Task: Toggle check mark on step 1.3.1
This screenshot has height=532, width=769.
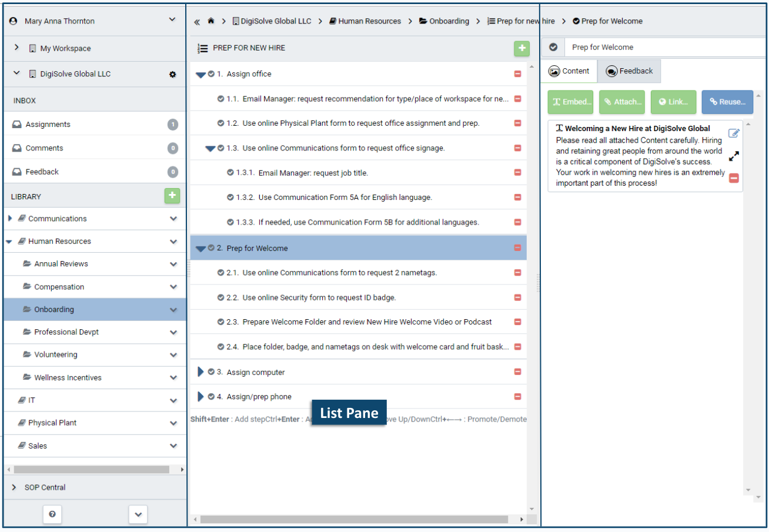Action: click(x=230, y=173)
